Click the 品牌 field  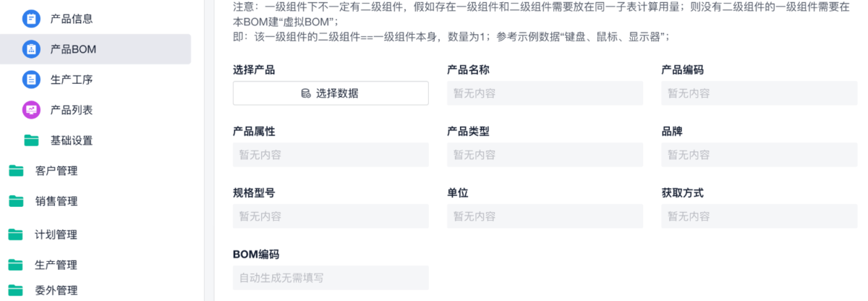coord(759,155)
